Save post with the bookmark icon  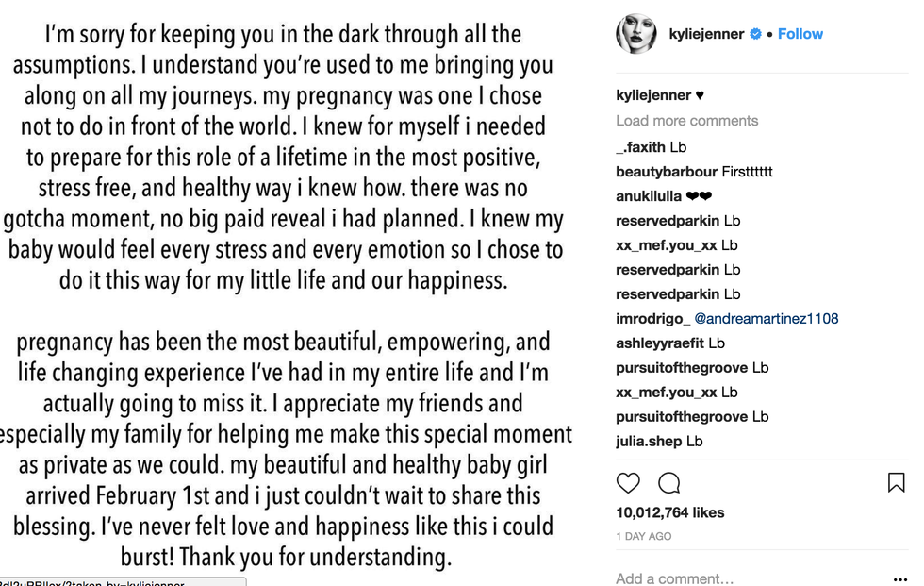coord(896,483)
